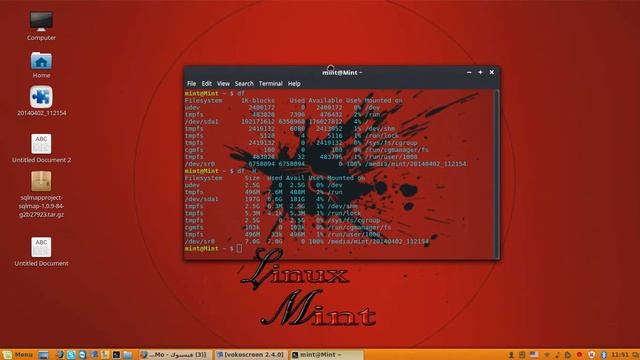
Task: Maximize the mint@Mint terminal window
Action: pyautogui.click(x=480, y=72)
